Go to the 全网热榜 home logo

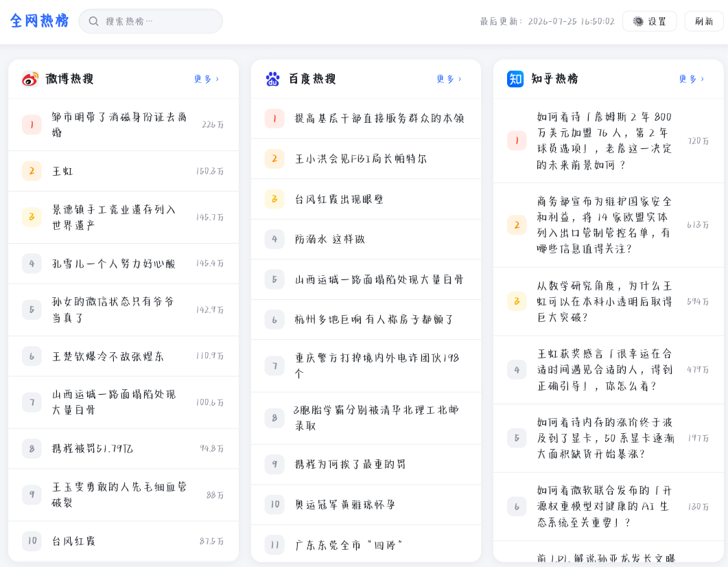(39, 21)
